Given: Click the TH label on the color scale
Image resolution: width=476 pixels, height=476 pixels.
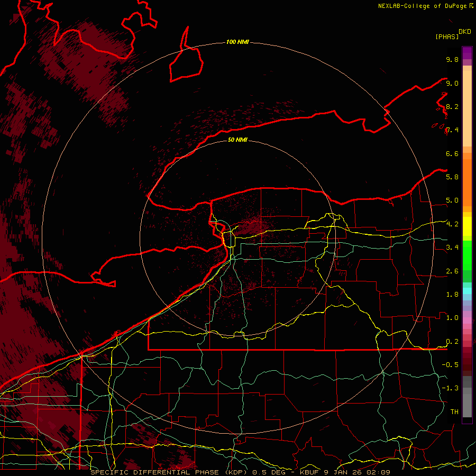Looking at the screenshot, I should (x=454, y=412).
